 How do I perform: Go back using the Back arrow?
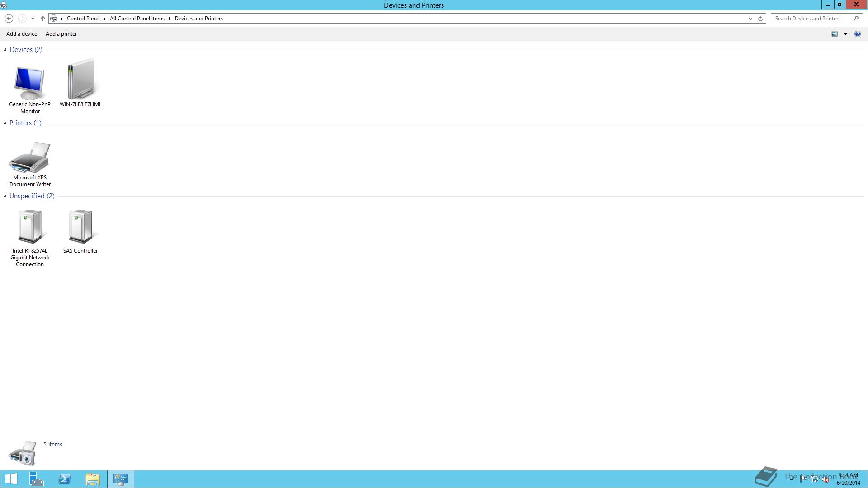click(9, 19)
